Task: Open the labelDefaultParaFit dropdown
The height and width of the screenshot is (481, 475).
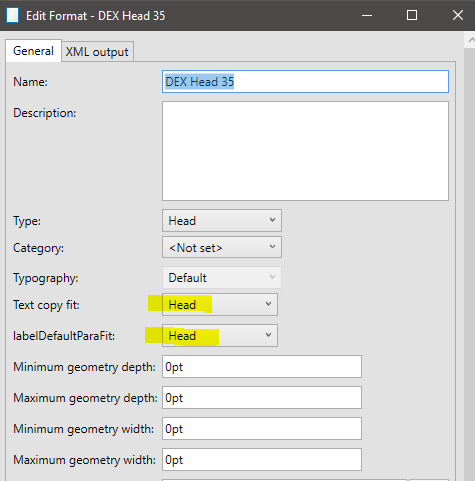Action: tap(220, 335)
